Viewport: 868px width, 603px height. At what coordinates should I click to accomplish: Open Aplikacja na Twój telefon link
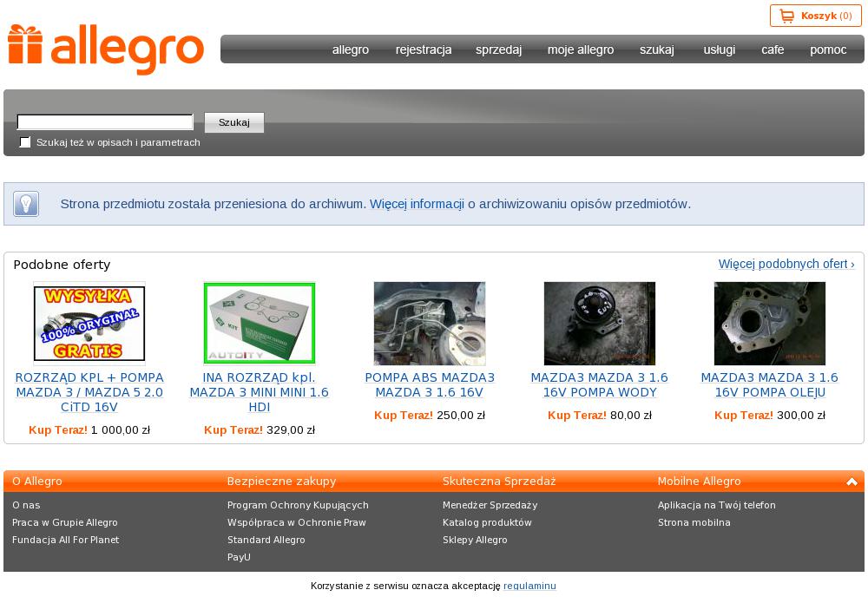coord(717,505)
